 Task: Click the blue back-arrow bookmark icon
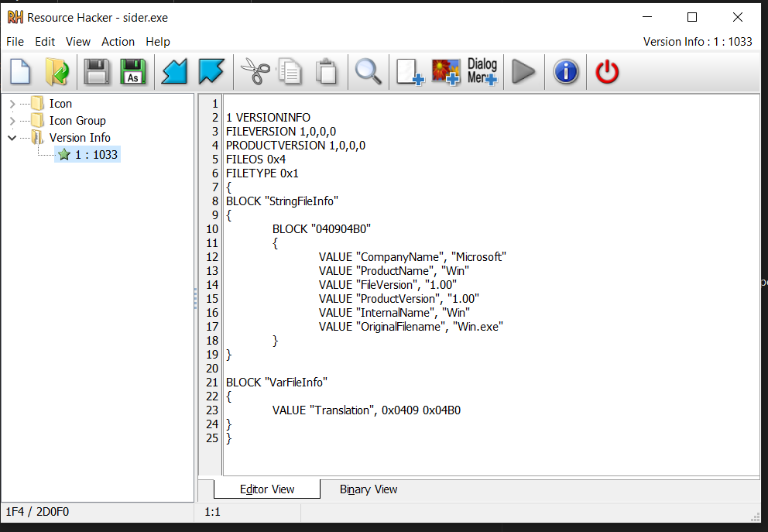point(175,71)
